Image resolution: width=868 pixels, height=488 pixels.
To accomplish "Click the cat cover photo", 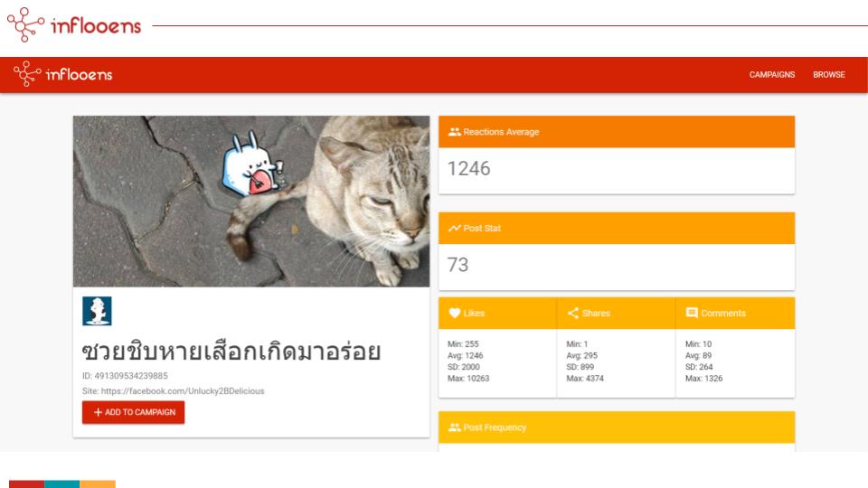I will coord(251,202).
